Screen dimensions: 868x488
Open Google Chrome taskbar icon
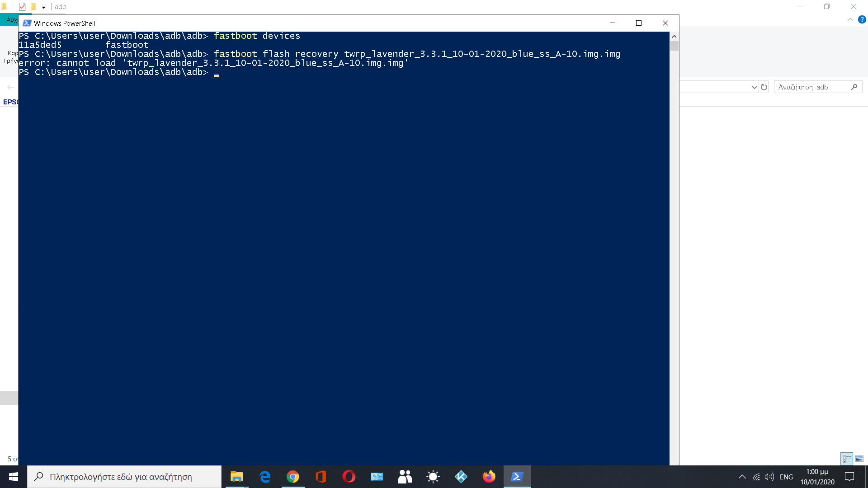pyautogui.click(x=293, y=477)
